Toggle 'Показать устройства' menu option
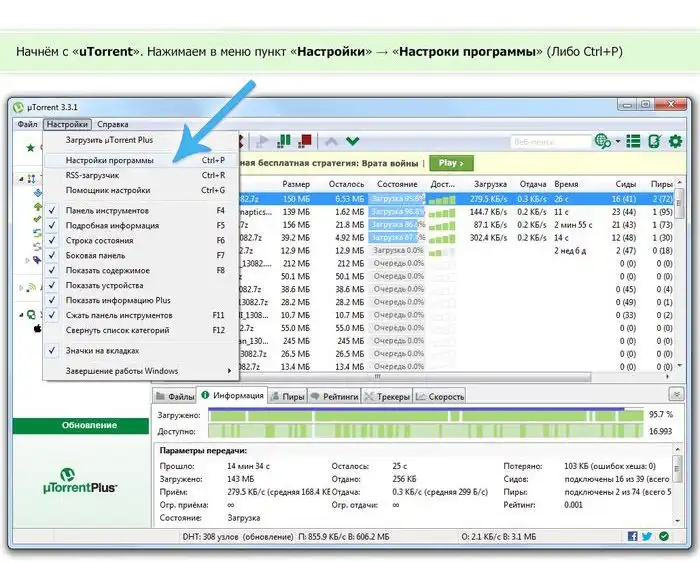Screen dimensions: 700x562 coord(140,285)
